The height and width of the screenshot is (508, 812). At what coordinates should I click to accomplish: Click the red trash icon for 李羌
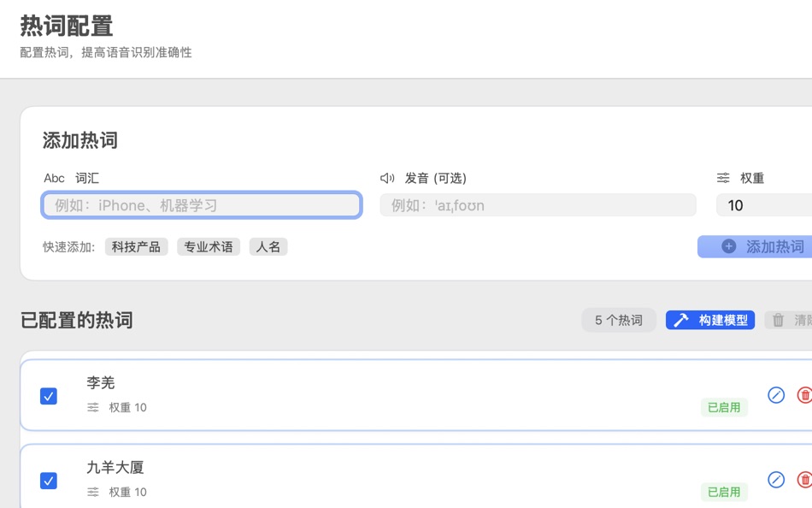(x=803, y=395)
